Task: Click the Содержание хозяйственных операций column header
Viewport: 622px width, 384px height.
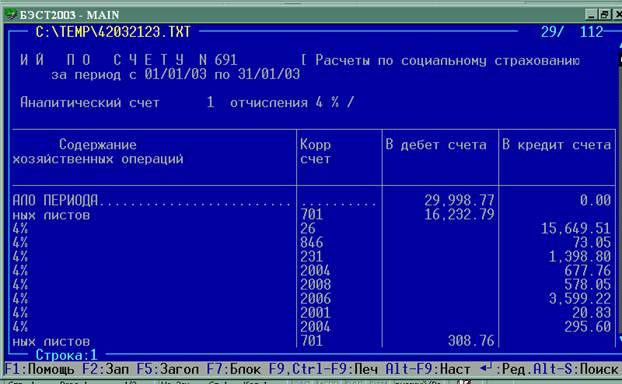Action: (x=98, y=152)
